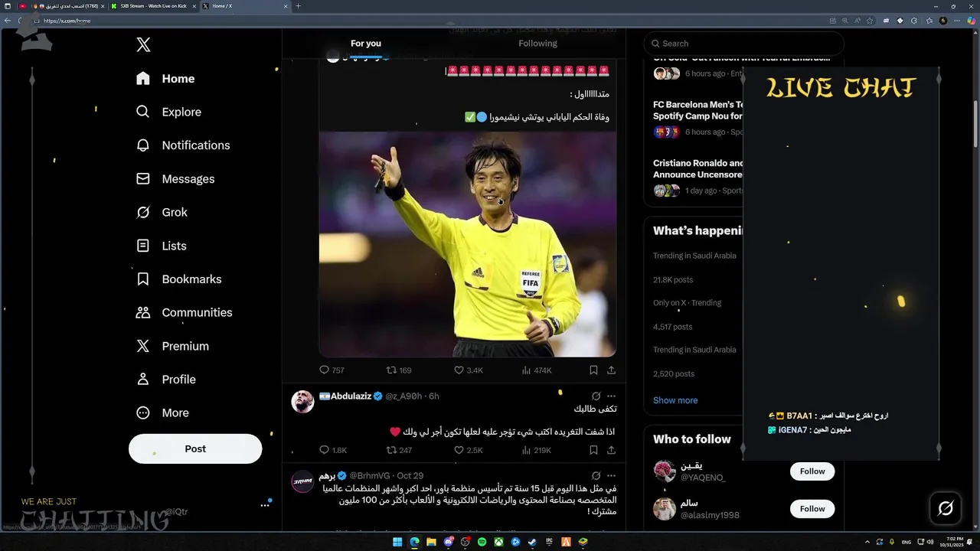Share the referee photo tweet
This screenshot has width=980, height=551.
coord(611,370)
